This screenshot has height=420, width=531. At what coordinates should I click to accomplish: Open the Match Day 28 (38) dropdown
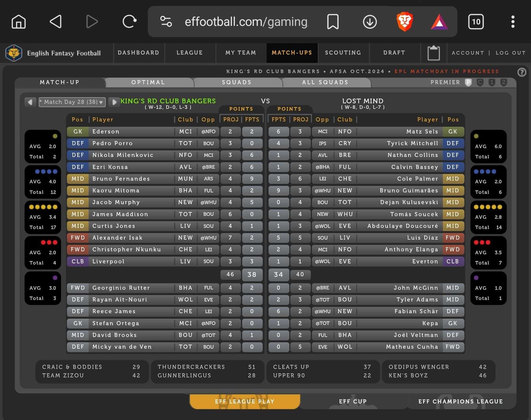[x=72, y=102]
